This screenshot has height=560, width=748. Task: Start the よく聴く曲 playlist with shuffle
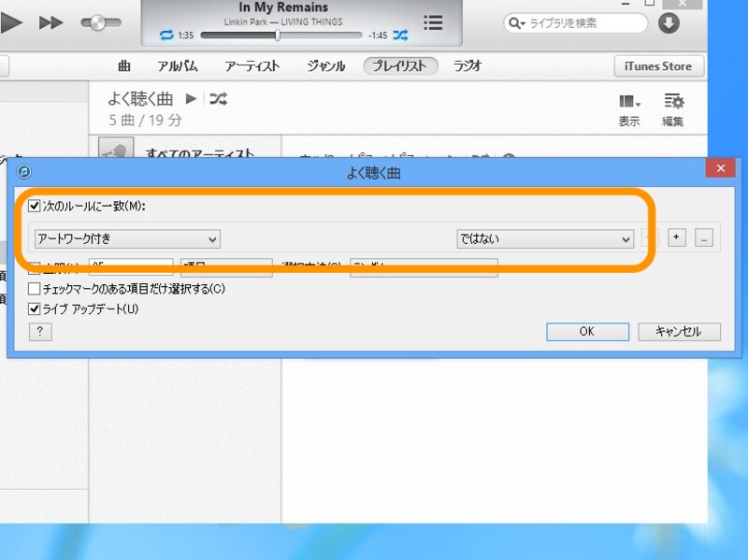[x=217, y=97]
